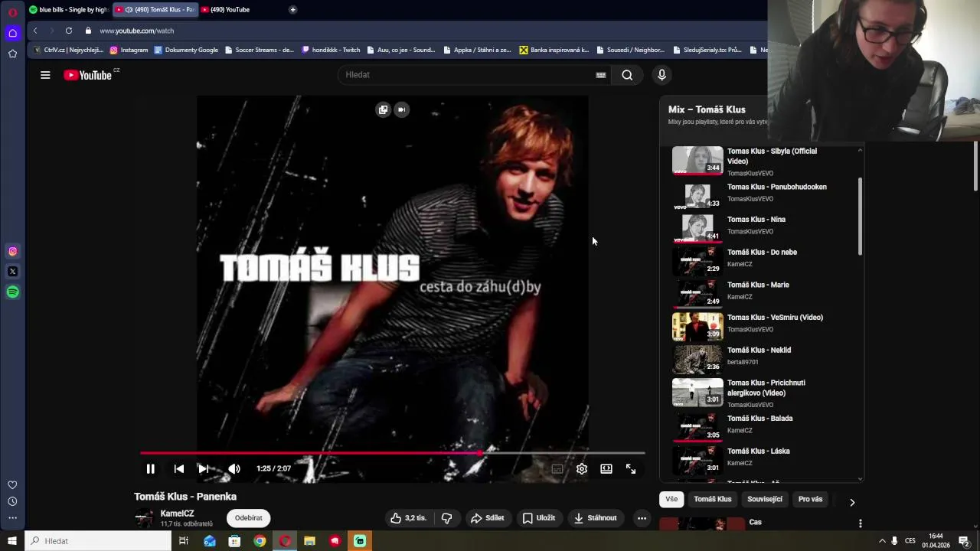
Task: Toggle subtitles in the video player
Action: [x=557, y=469]
